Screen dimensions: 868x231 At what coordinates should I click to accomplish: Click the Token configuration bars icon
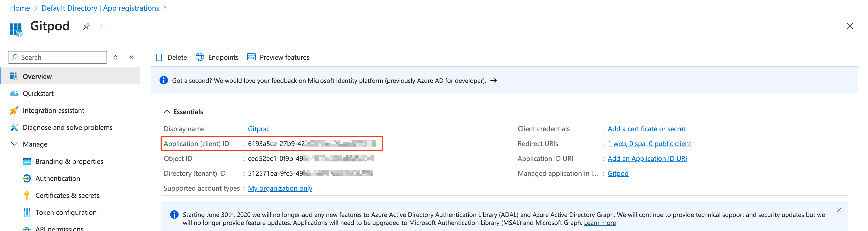tap(27, 212)
